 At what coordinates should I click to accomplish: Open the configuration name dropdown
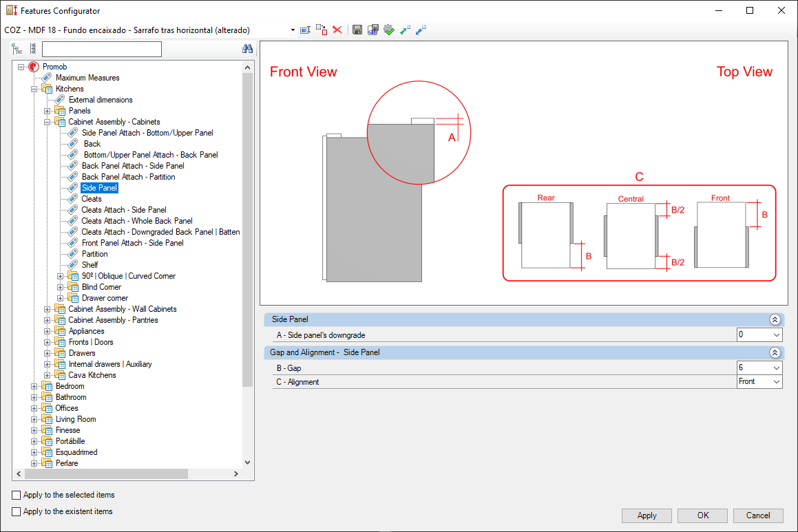(293, 30)
